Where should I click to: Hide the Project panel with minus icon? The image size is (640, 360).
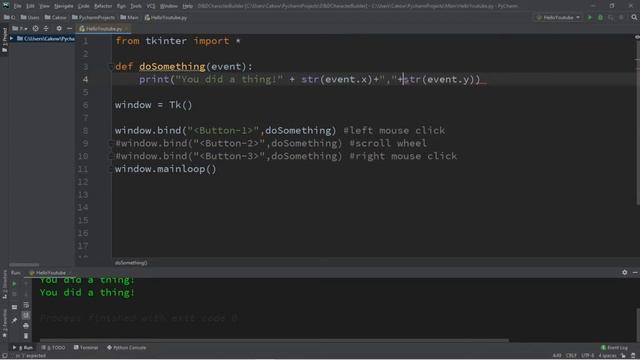[x=69, y=29]
